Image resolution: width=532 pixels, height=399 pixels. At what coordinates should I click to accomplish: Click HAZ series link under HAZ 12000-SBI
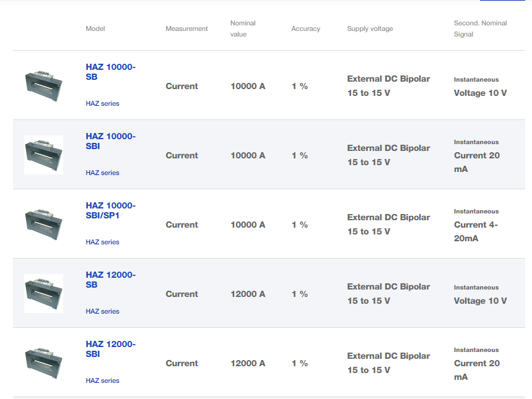coord(102,380)
